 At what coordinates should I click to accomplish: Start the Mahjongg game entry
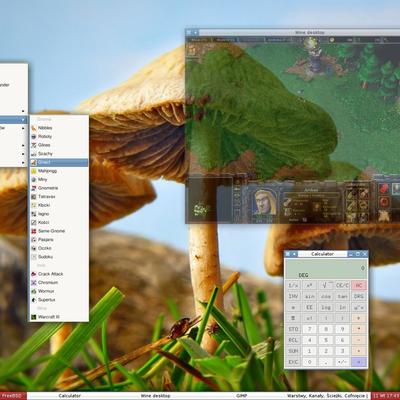[x=59, y=171]
